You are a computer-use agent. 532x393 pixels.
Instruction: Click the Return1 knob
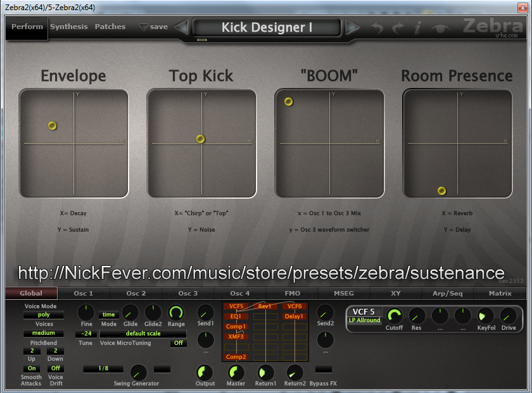265,372
